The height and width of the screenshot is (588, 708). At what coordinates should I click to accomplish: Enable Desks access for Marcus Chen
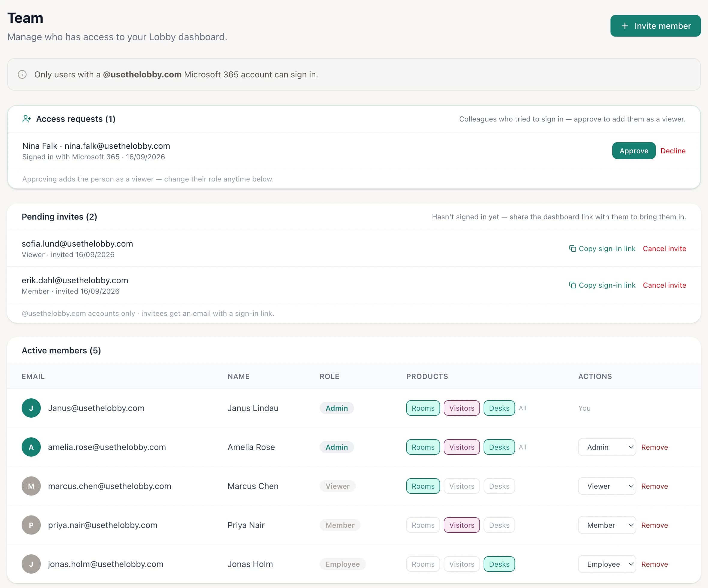click(499, 486)
